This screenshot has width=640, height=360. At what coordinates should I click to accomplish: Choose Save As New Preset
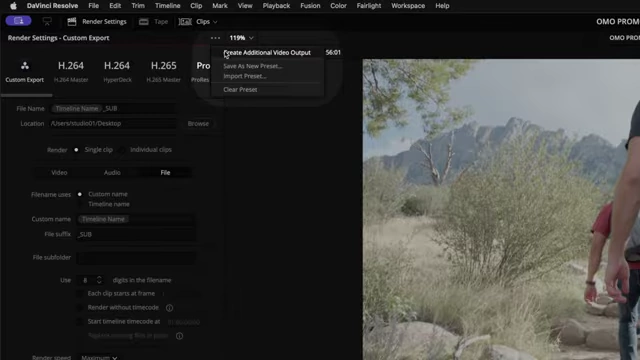point(253,66)
